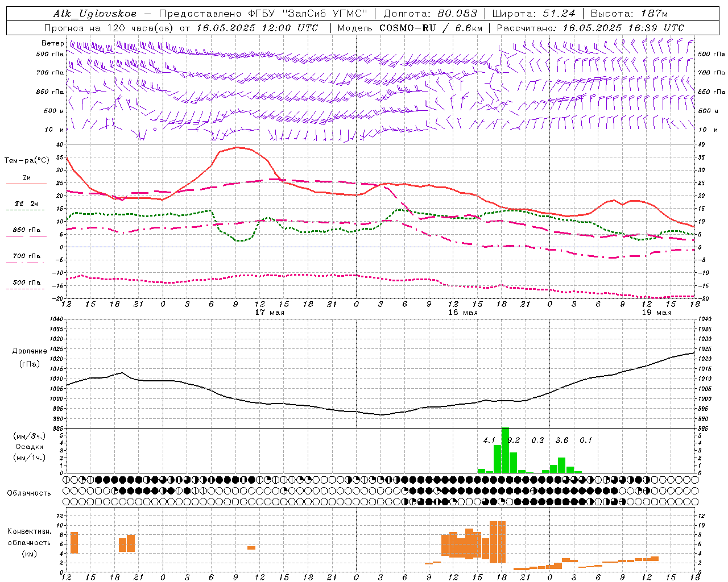The height and width of the screenshot is (582, 728).
Task: Click the Давление panel label
Action: [30, 351]
